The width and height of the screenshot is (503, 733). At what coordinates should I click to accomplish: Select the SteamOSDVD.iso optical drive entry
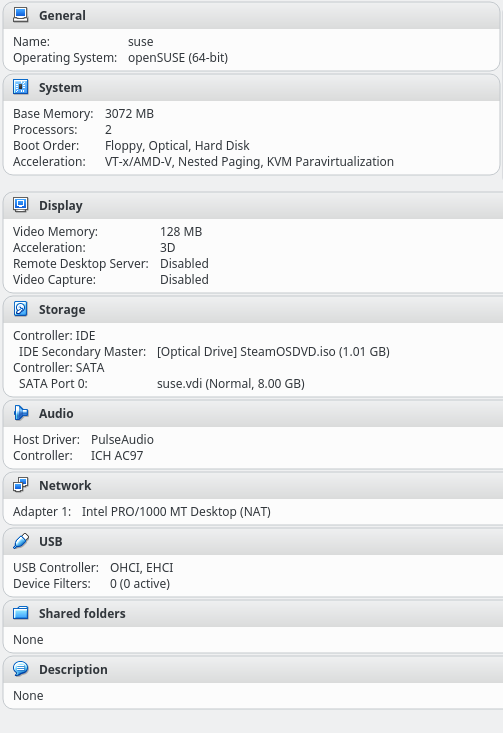coord(273,352)
